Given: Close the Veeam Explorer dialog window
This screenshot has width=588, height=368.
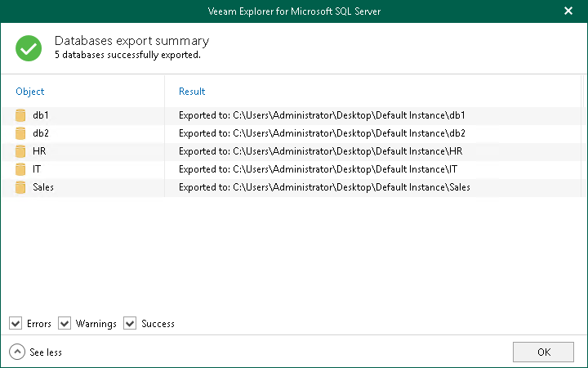Looking at the screenshot, I should tap(568, 11).
